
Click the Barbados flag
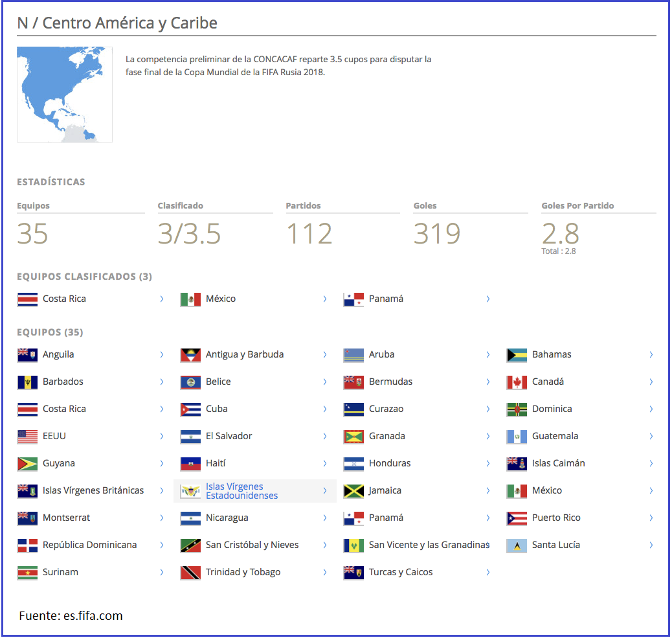(x=27, y=382)
